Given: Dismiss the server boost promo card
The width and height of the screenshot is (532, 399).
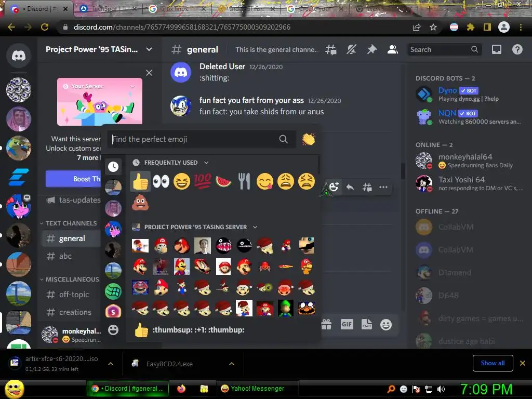Looking at the screenshot, I should [x=149, y=73].
